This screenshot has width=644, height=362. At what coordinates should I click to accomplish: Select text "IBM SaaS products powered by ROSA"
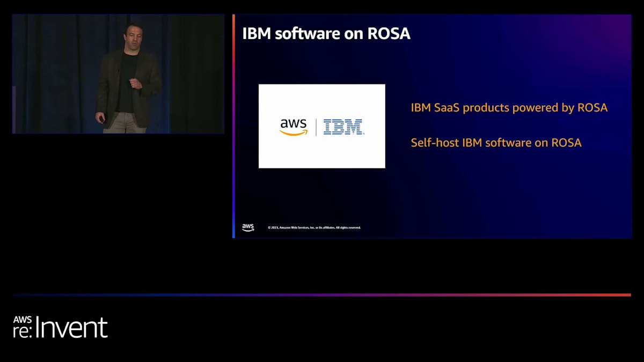pos(509,108)
